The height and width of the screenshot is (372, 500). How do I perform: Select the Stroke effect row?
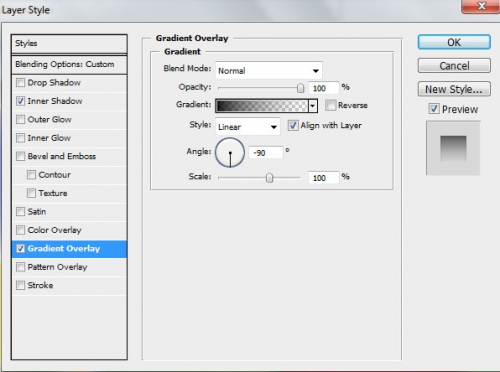[x=69, y=285]
